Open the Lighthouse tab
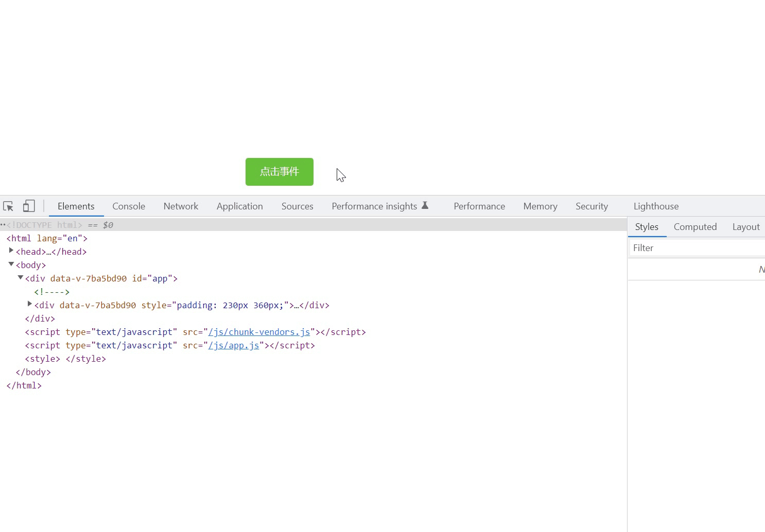The height and width of the screenshot is (532, 765). 656,206
